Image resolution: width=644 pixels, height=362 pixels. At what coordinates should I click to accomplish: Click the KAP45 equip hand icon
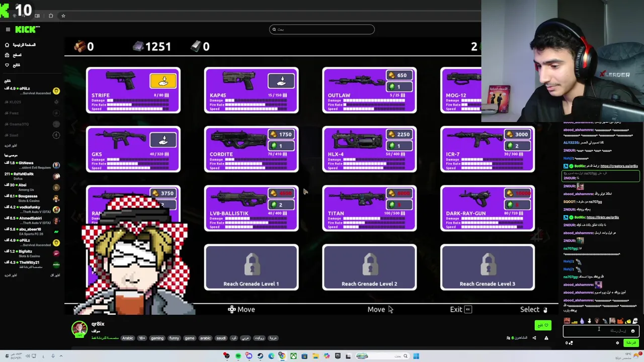pos(281,80)
